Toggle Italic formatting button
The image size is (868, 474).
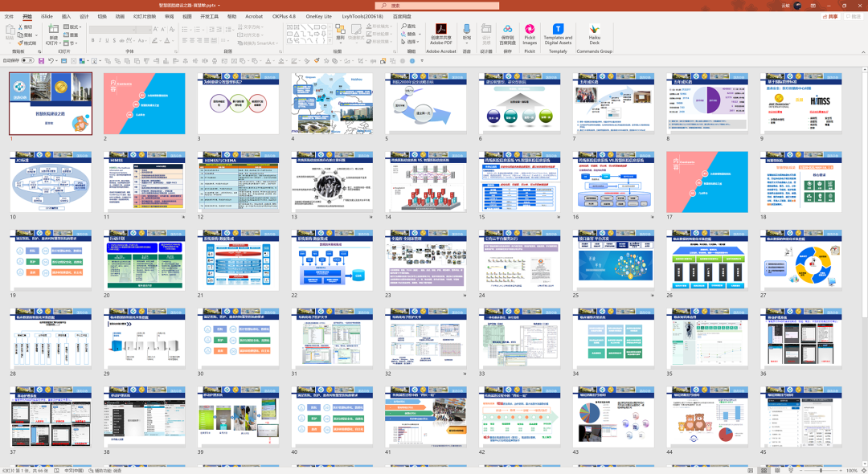click(x=100, y=40)
